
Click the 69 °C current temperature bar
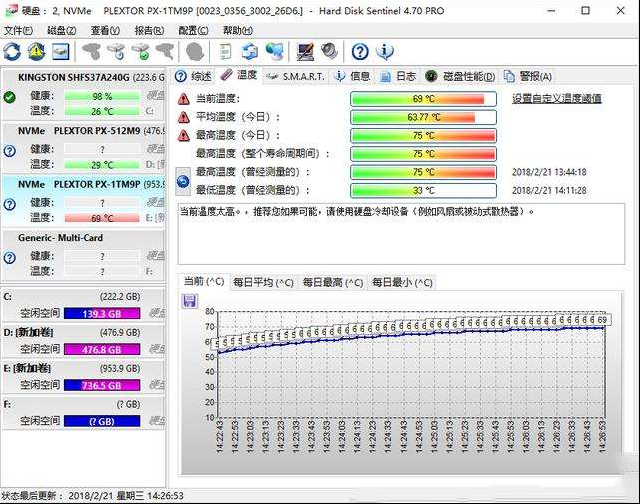point(423,99)
